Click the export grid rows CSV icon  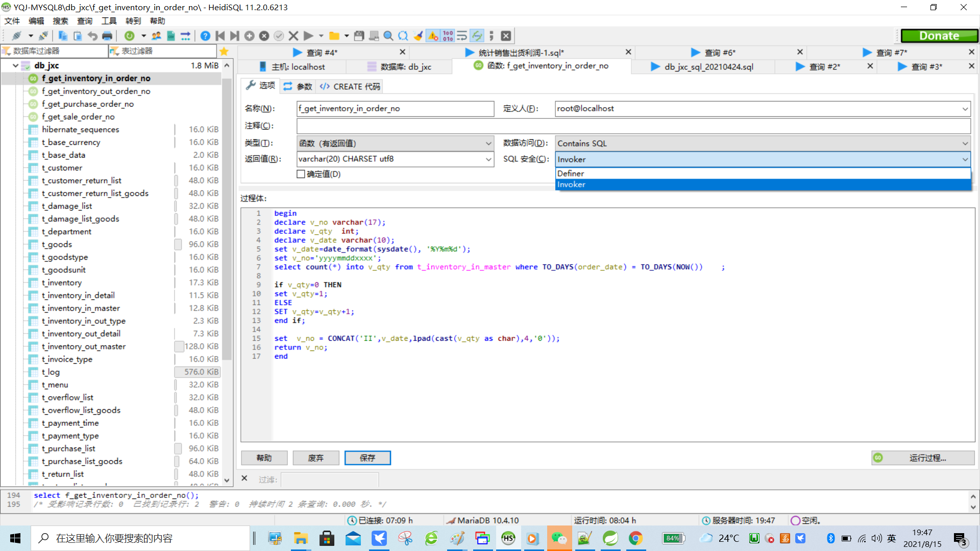tap(170, 36)
